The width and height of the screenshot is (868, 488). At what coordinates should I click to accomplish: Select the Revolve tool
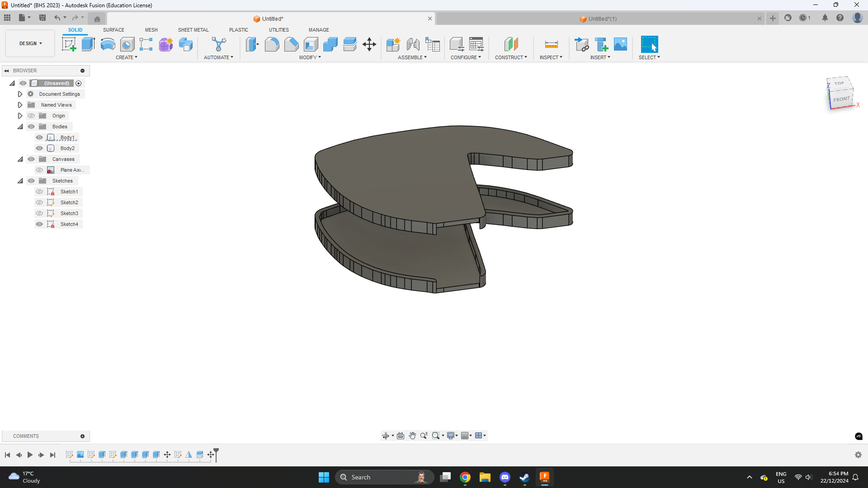pyautogui.click(x=108, y=44)
